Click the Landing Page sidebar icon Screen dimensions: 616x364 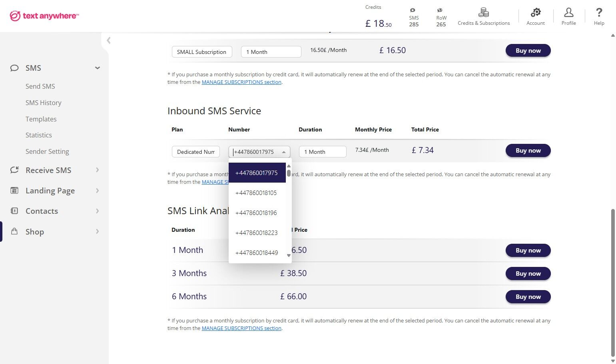point(14,191)
